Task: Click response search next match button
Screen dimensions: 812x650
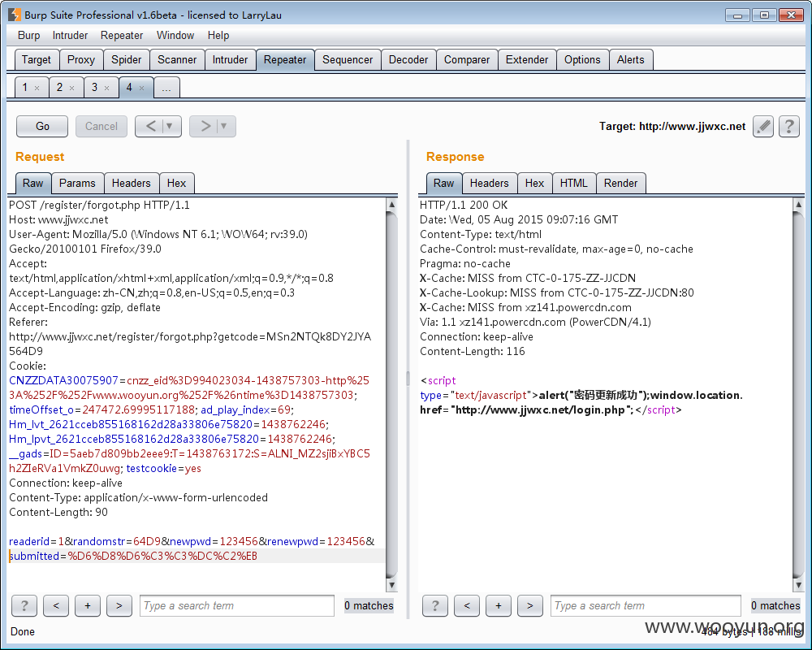Action: click(529, 605)
